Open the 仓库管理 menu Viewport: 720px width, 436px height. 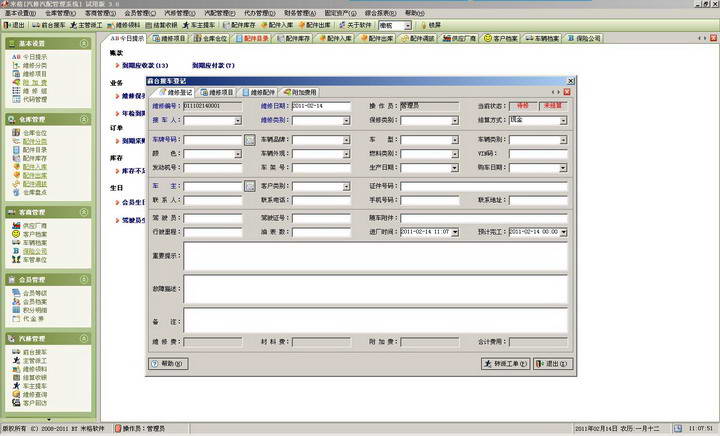[60, 13]
